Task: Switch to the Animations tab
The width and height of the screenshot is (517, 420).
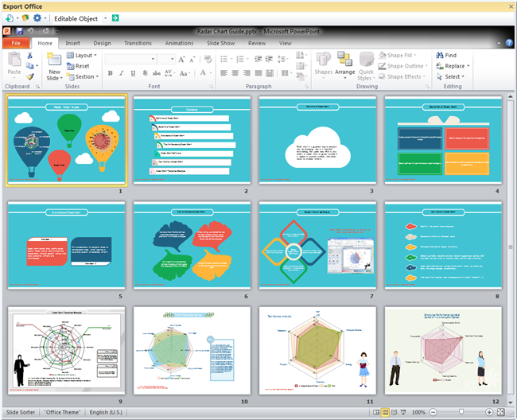Action: tap(180, 43)
